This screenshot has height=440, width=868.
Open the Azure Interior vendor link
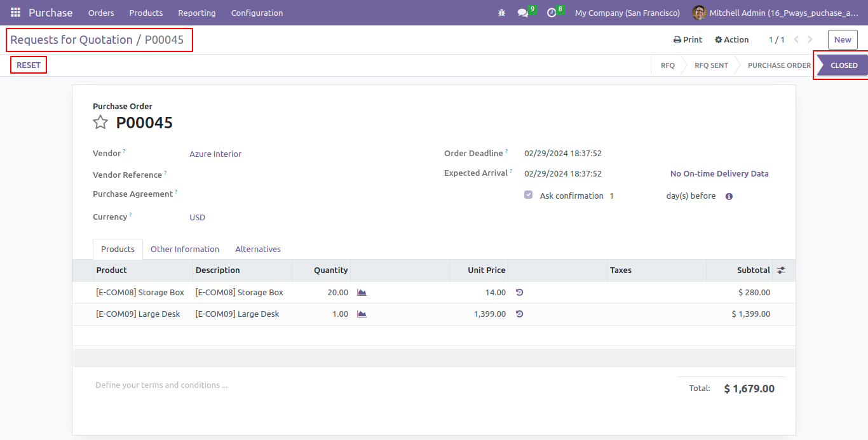pos(215,154)
